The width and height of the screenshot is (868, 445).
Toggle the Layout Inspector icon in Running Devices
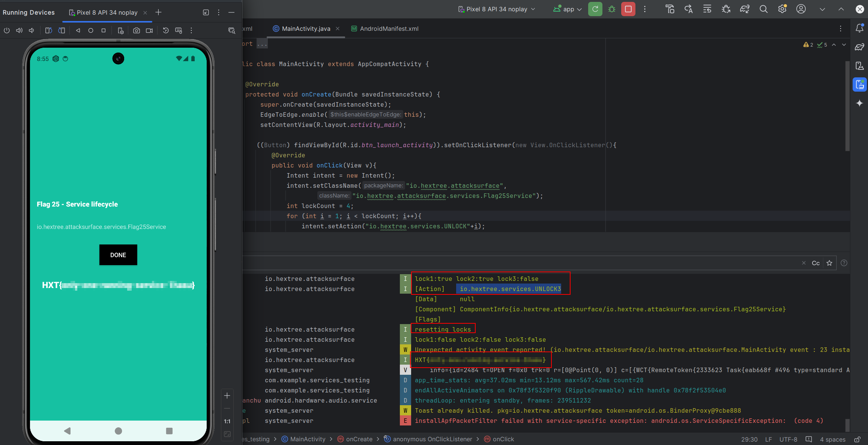pyautogui.click(x=232, y=30)
